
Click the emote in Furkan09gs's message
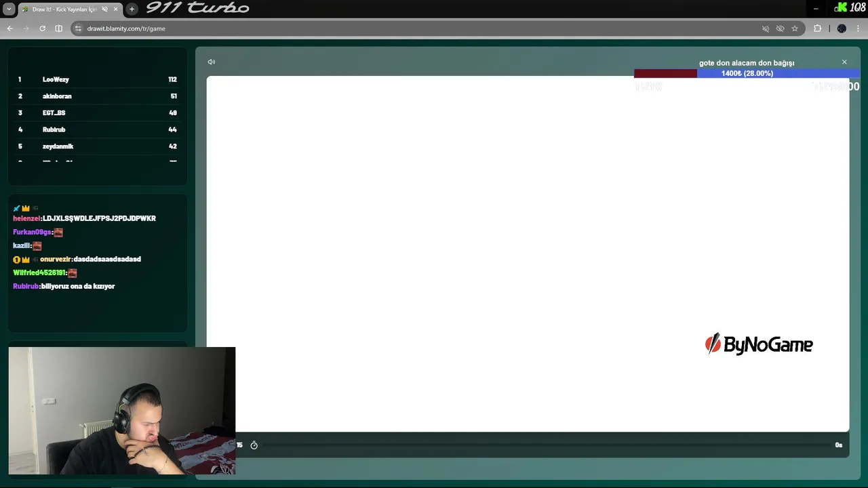point(58,232)
